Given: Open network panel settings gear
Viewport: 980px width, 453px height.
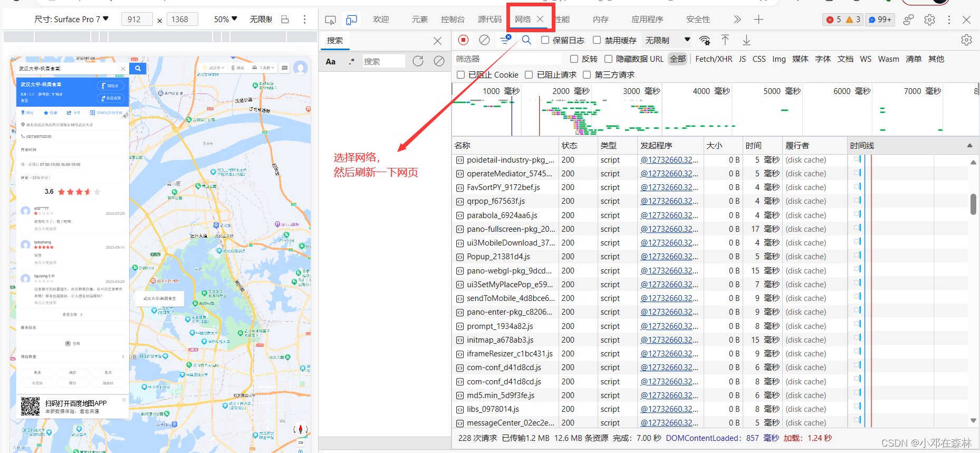Looking at the screenshot, I should 966,40.
